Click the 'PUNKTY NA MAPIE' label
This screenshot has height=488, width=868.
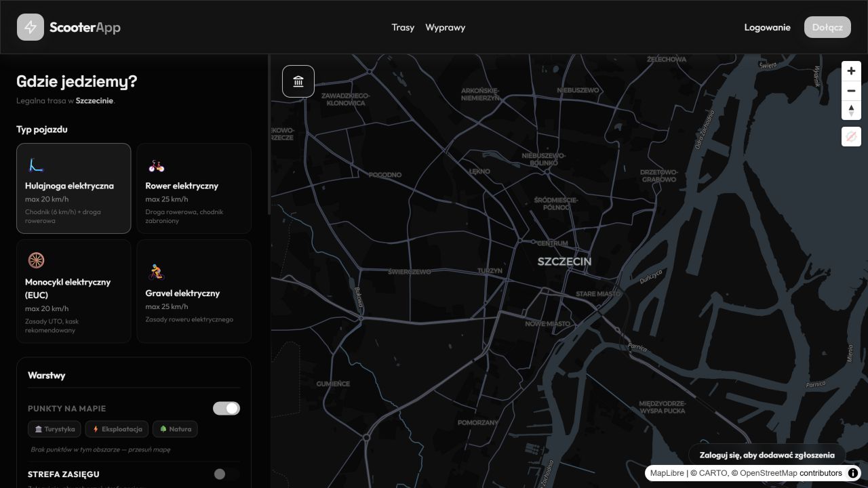(x=66, y=409)
